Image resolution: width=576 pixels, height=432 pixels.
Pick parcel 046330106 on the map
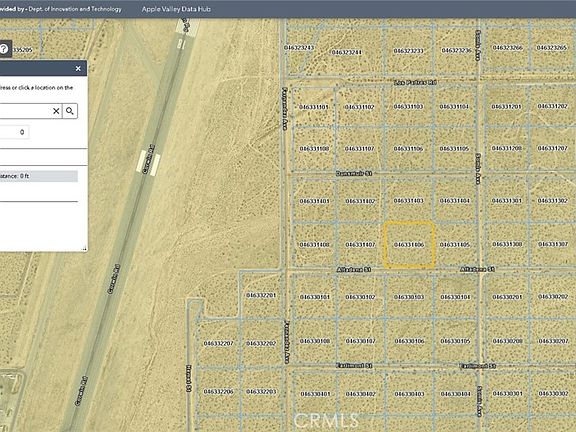pos(409,341)
